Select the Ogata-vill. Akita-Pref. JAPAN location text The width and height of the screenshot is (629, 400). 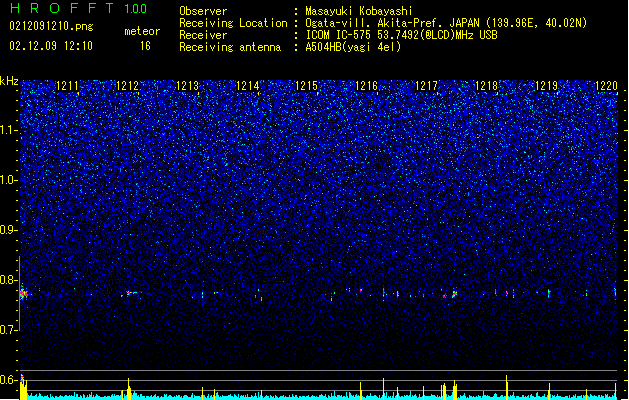coord(446,23)
